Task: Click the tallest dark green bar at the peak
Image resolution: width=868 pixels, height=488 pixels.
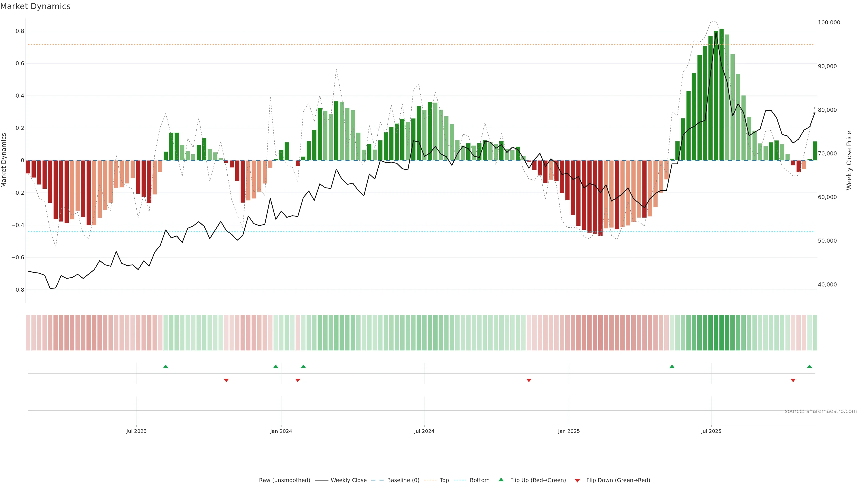Action: (722, 94)
